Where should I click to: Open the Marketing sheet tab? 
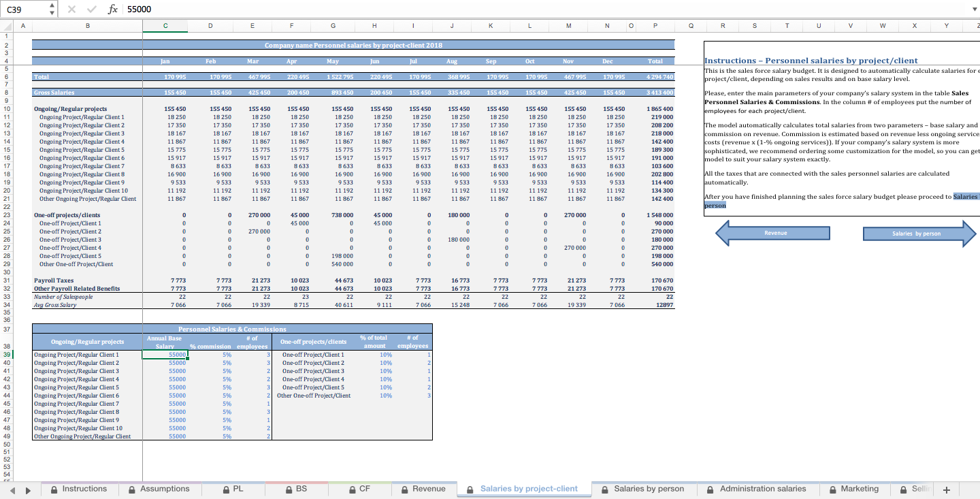[854, 489]
